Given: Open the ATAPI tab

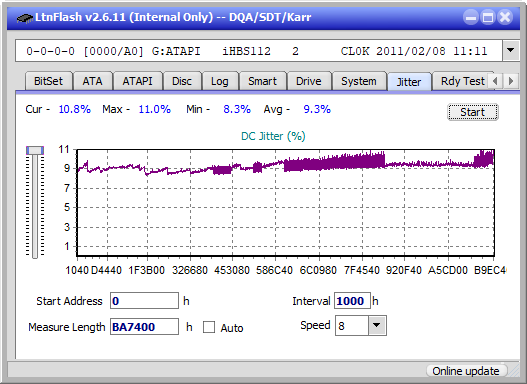Looking at the screenshot, I should click(x=137, y=81).
